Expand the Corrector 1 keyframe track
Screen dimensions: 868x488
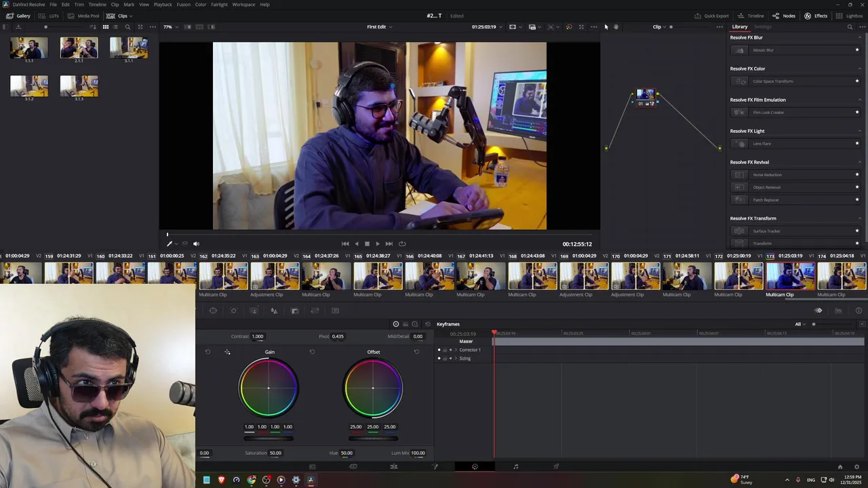pyautogui.click(x=455, y=350)
